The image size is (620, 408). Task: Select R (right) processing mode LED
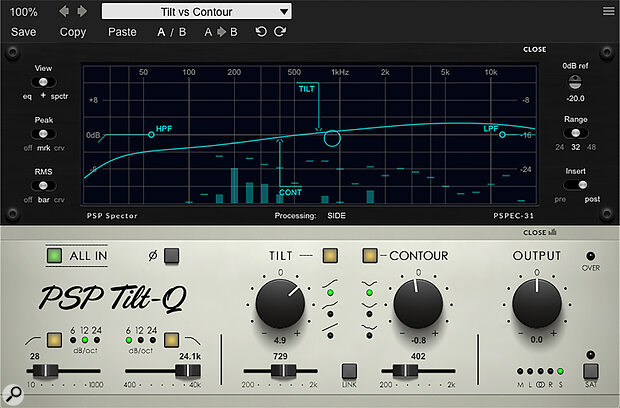tap(550, 371)
